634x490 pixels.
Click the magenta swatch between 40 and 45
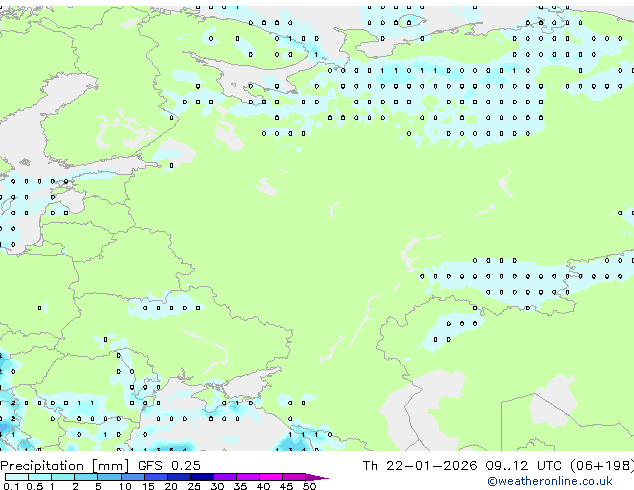271,477
